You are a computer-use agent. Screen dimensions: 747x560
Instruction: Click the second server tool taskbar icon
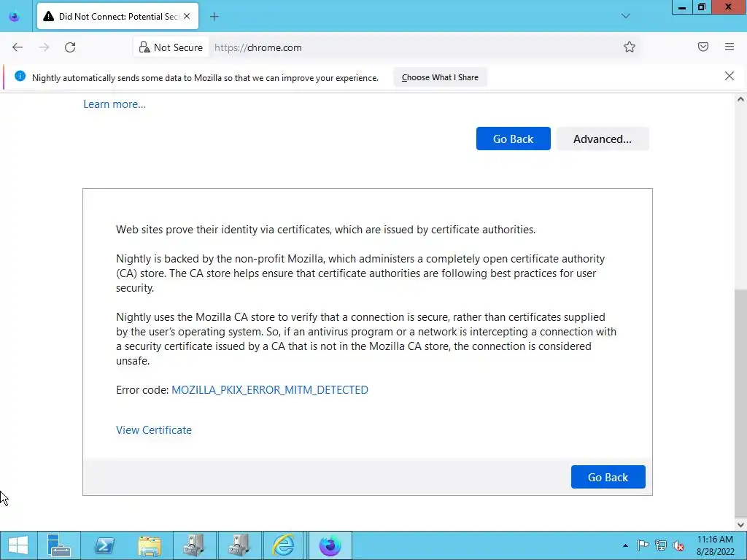coord(239,545)
